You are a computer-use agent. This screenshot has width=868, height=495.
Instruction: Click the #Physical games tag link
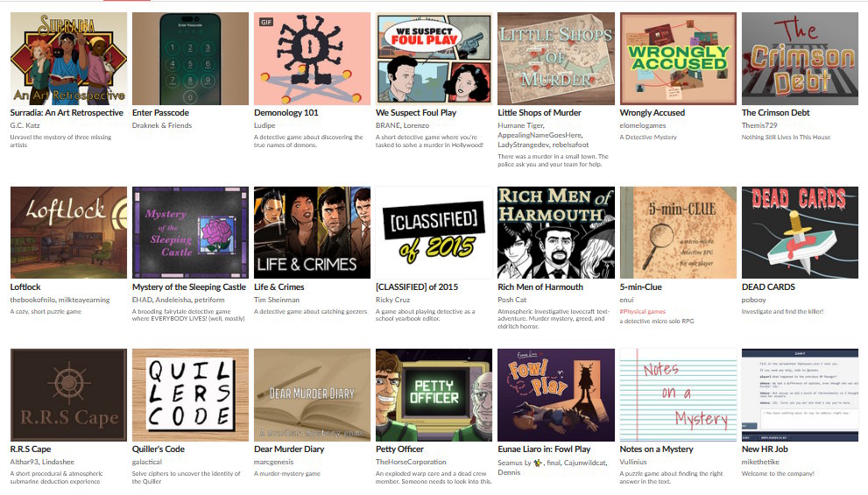tap(643, 312)
